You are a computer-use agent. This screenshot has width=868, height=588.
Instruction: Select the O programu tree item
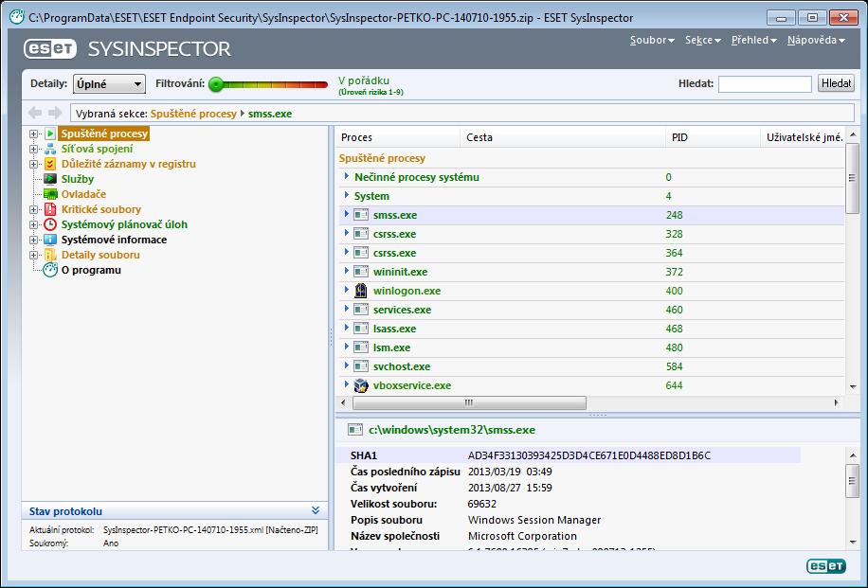point(91,271)
